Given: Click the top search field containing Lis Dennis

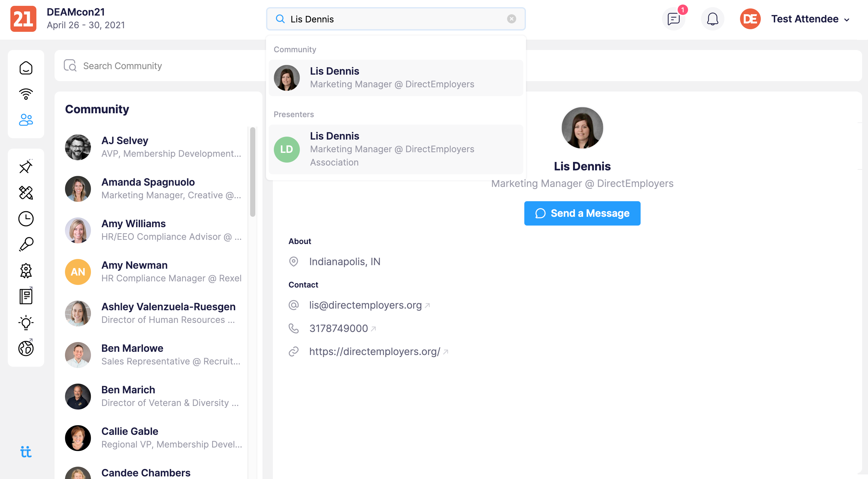Looking at the screenshot, I should pyautogui.click(x=396, y=19).
